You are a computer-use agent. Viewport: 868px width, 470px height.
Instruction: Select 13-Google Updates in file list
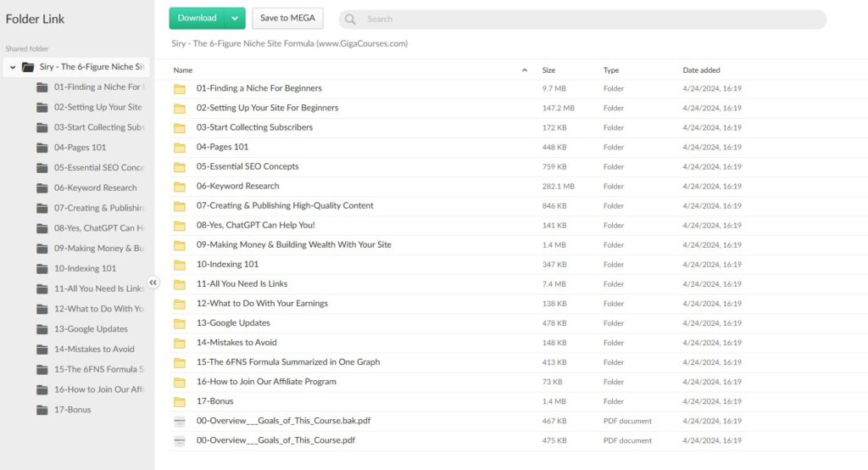click(x=233, y=323)
